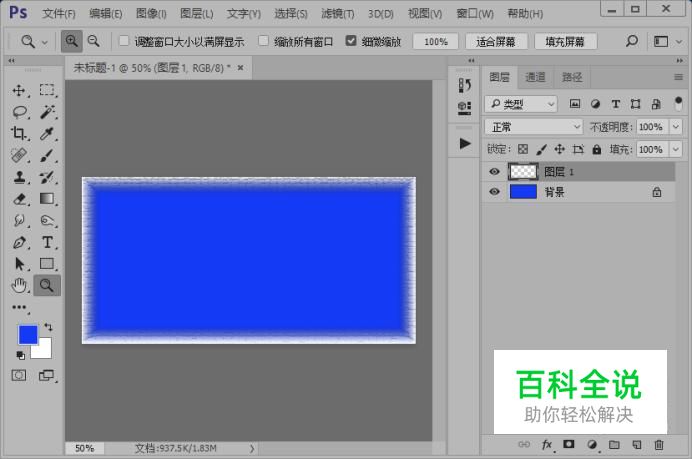Select the Lasso tool
692x459 pixels.
(19, 112)
